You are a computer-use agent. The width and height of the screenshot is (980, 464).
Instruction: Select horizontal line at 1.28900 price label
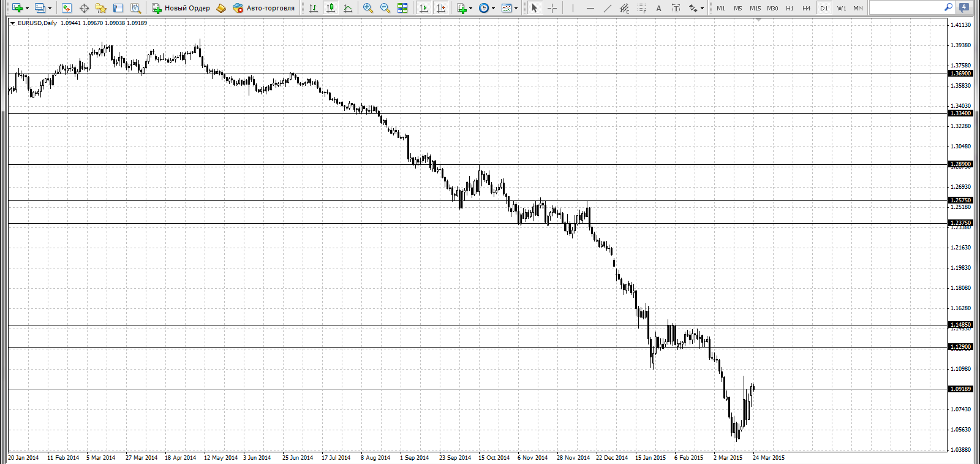960,164
